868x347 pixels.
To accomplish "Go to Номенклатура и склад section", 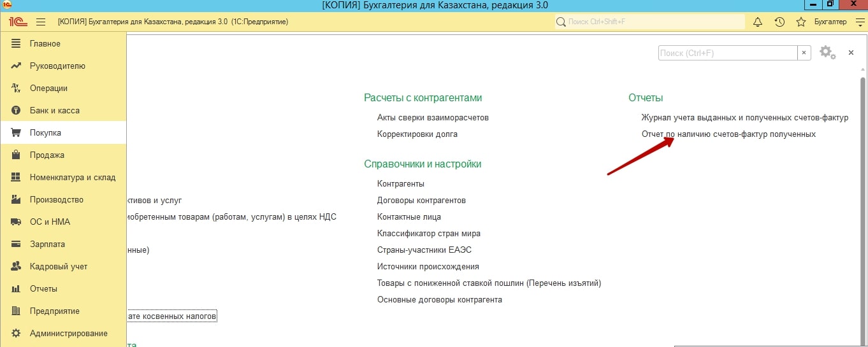I will (x=72, y=177).
